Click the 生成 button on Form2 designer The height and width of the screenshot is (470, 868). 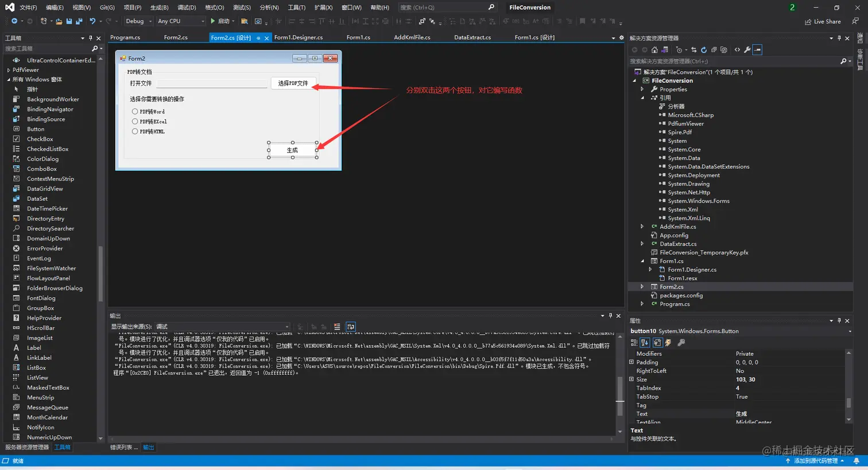pyautogui.click(x=292, y=150)
